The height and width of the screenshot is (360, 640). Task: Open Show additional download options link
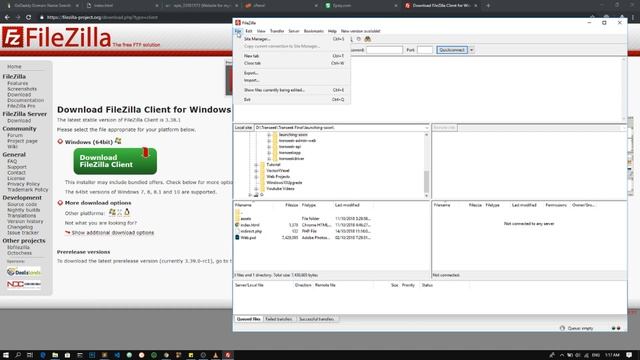pyautogui.click(x=113, y=233)
